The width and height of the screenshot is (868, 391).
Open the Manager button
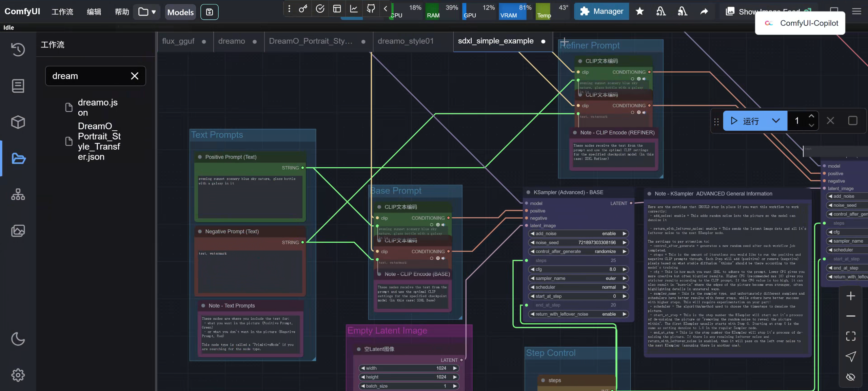[x=601, y=11]
